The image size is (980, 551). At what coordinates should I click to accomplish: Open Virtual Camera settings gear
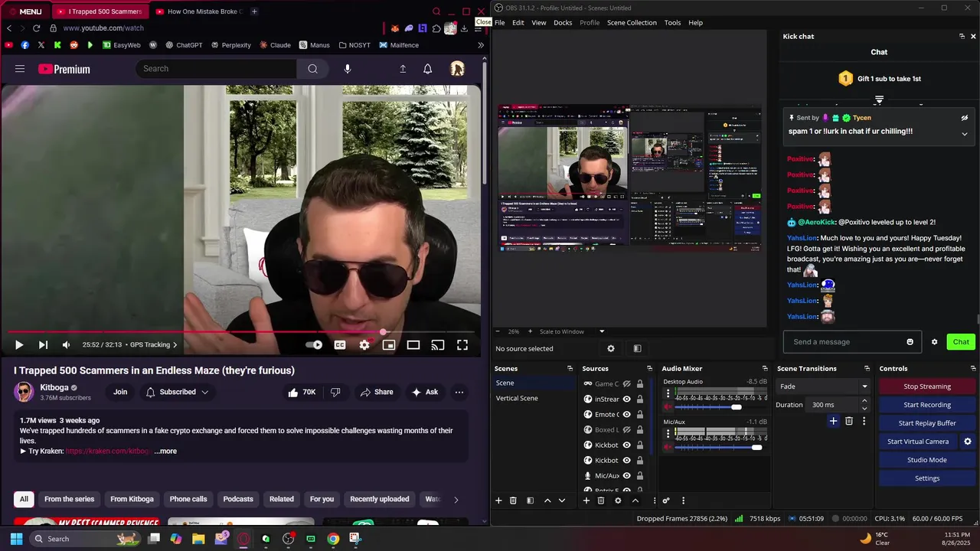coord(968,442)
